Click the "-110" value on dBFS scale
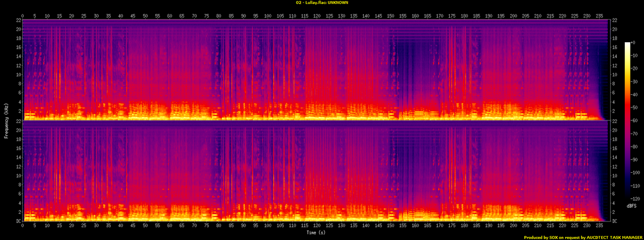Image resolution: width=644 pixels, height=240 pixels. (x=636, y=185)
